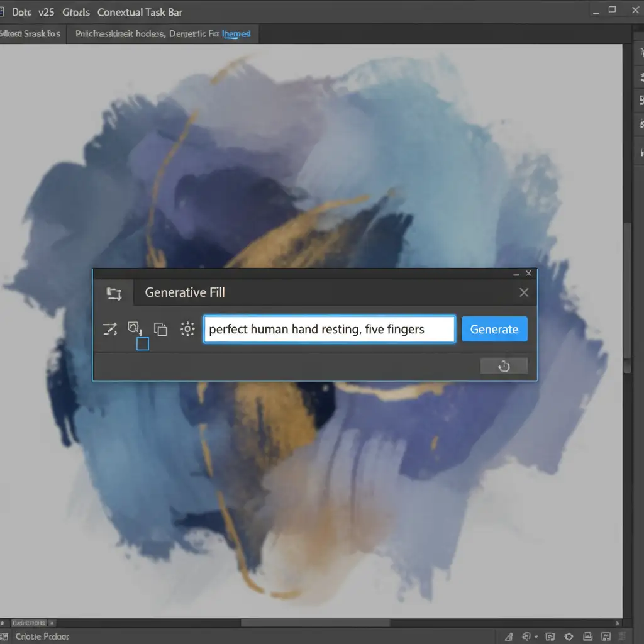Screen dimensions: 644x644
Task: Open the 'Gforls' menu in the menu bar
Action: 75,12
